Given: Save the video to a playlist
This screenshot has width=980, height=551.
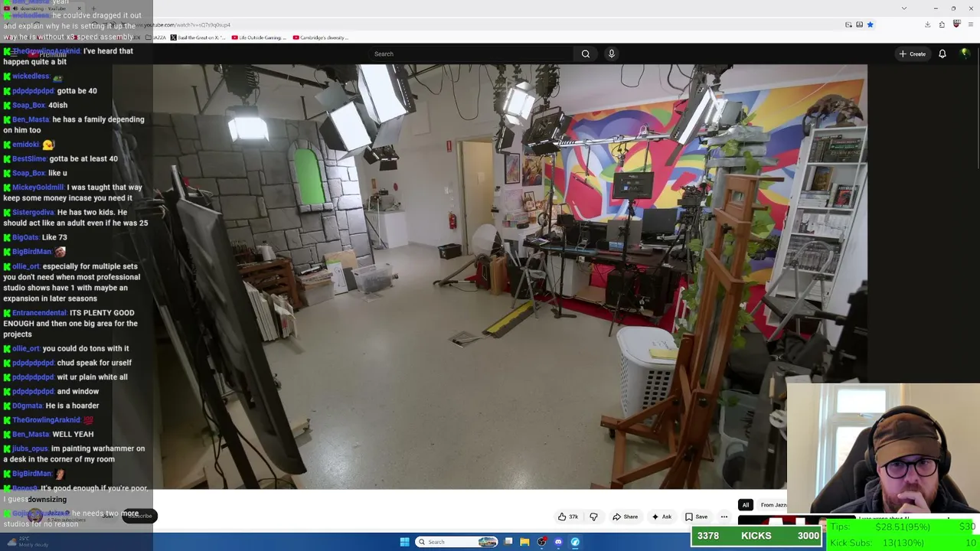Looking at the screenshot, I should coord(696,517).
